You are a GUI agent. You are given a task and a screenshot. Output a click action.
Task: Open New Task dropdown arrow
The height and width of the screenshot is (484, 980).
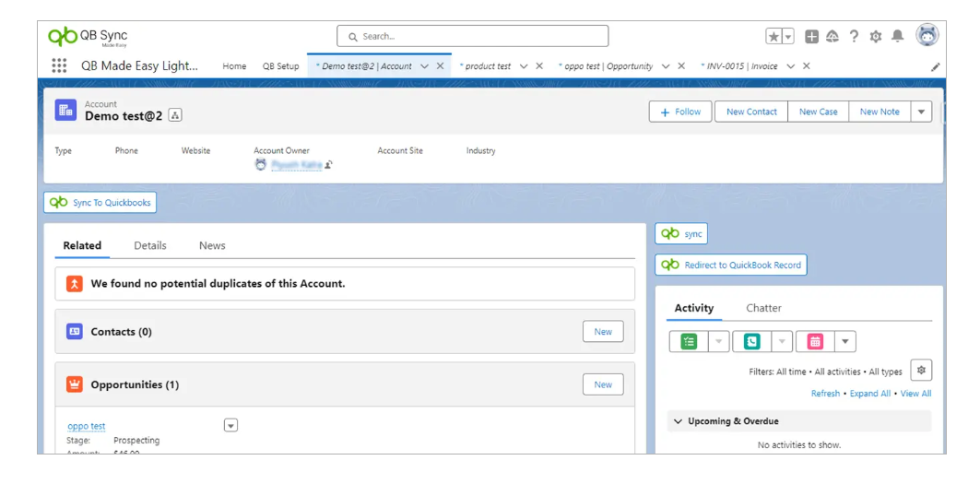[719, 341]
